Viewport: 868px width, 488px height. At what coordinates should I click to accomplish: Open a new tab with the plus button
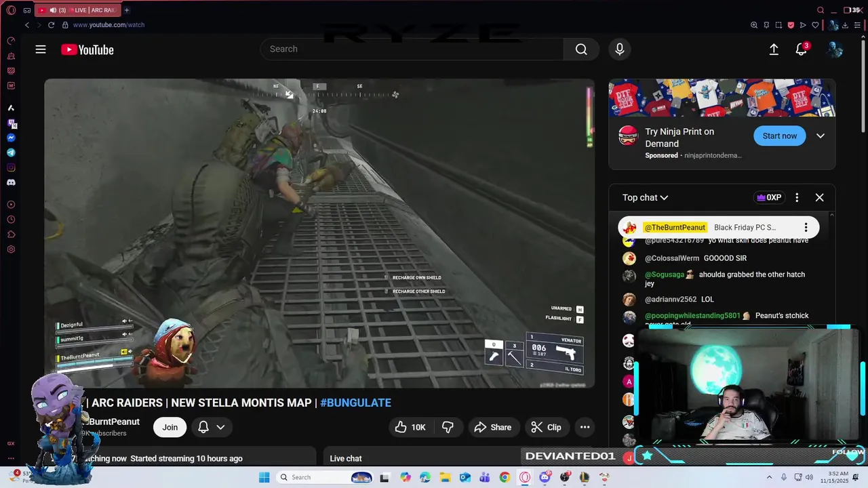point(127,10)
